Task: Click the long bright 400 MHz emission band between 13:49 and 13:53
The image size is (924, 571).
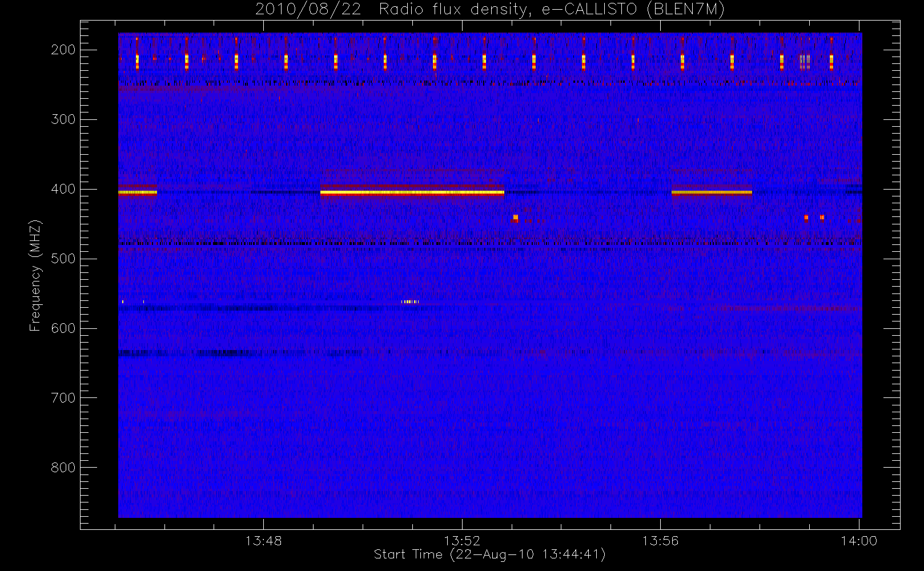Action: point(412,192)
